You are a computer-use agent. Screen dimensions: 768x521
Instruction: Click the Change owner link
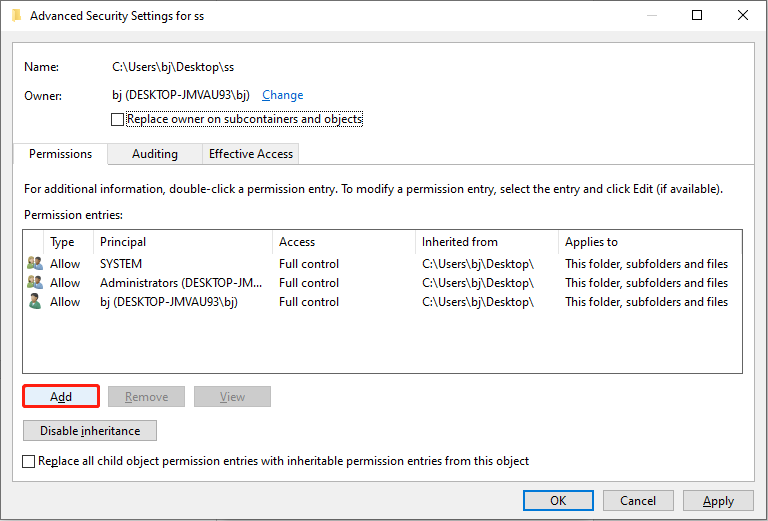(x=282, y=95)
